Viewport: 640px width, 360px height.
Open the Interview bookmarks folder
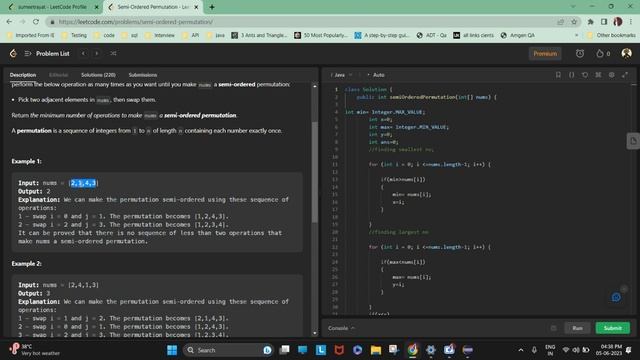161,36
